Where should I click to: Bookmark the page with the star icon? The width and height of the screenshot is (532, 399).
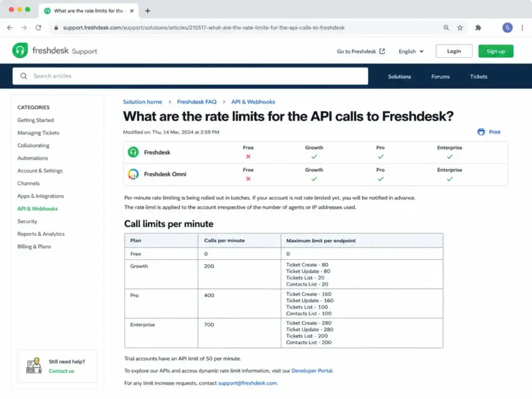pos(460,28)
